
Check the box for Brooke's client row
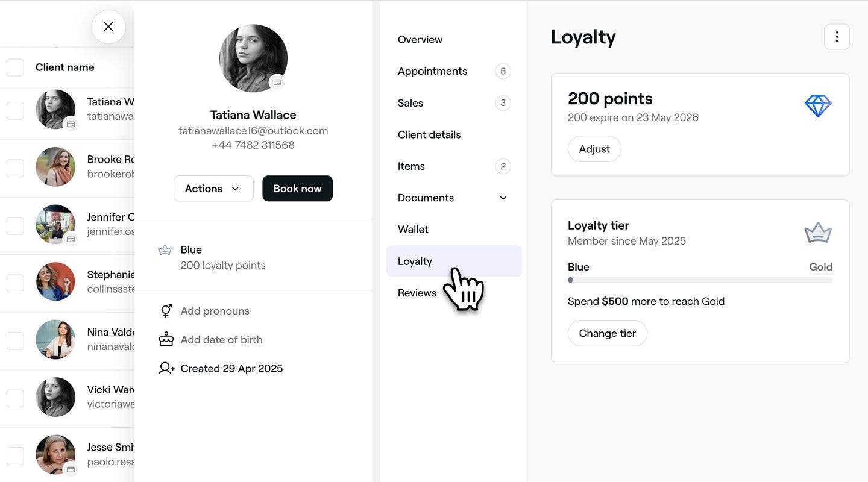pos(15,168)
